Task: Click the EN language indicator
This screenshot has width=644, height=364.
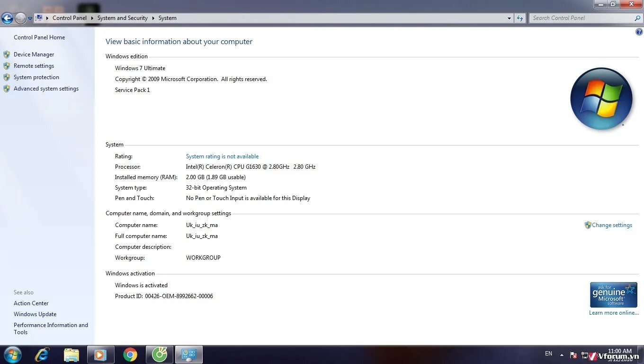Action: [x=548, y=354]
